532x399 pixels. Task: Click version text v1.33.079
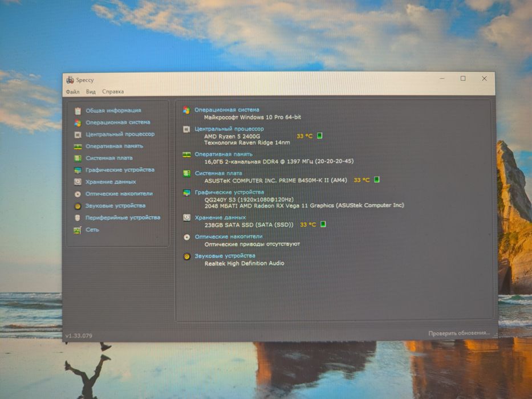tap(79, 336)
